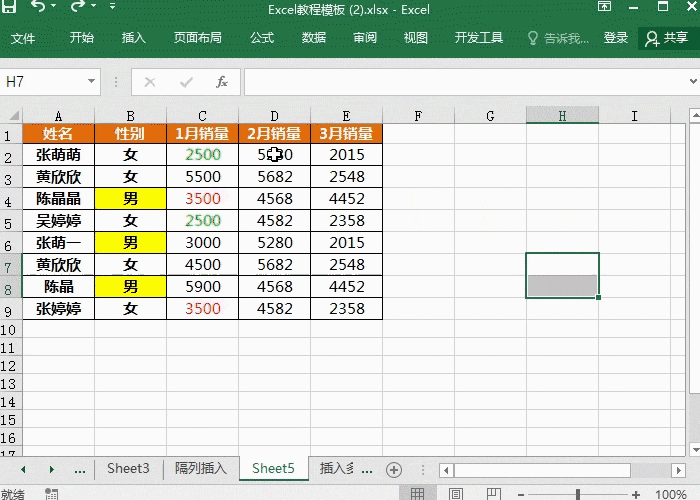The image size is (700, 500).
Task: Click the Ribbon Display Options icon
Action: click(604, 6)
